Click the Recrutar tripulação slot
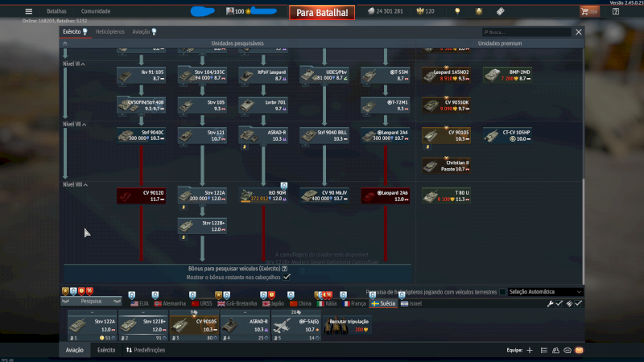 click(349, 324)
